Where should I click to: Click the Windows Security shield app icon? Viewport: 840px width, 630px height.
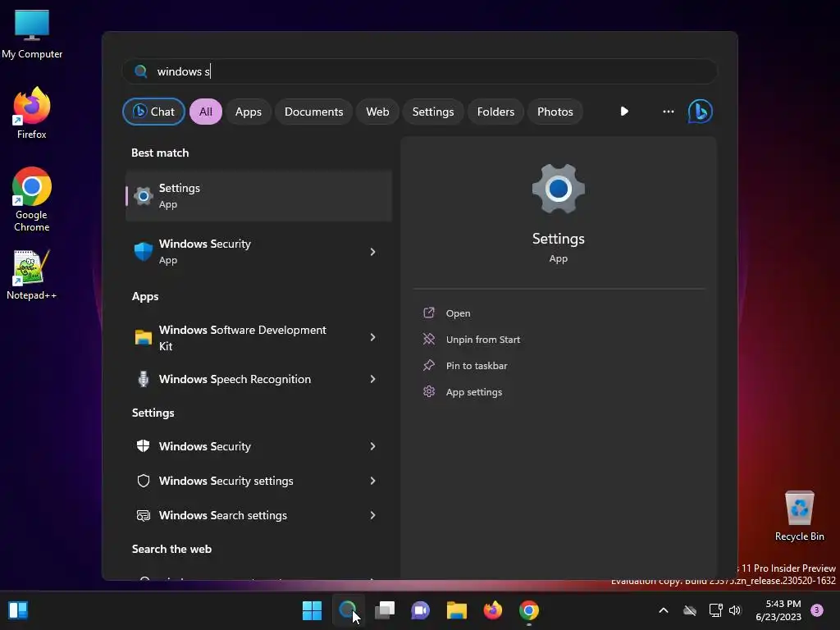click(143, 252)
